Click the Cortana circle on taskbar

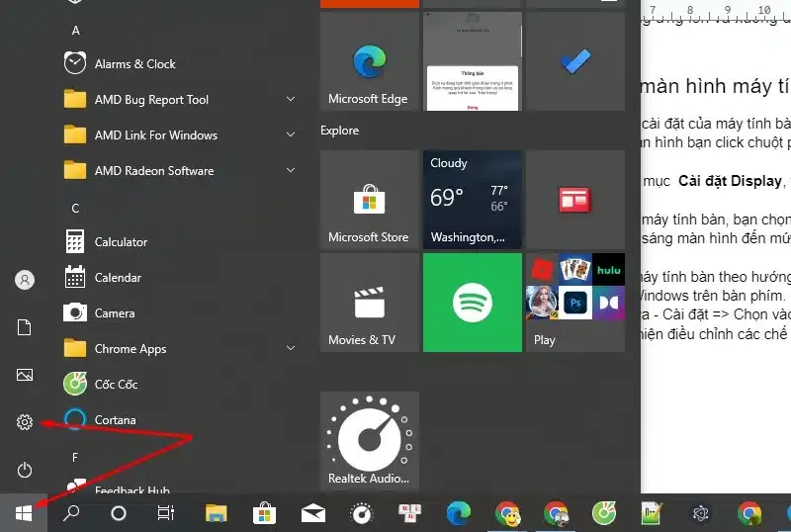118,513
